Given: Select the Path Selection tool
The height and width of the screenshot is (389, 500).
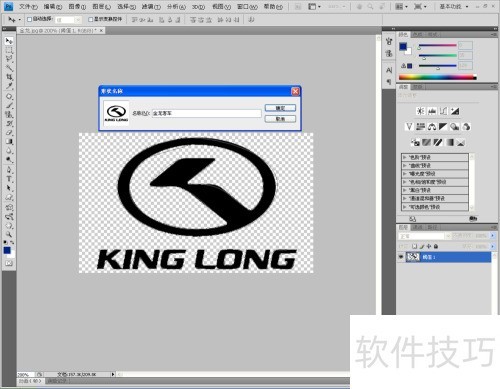Looking at the screenshot, I should [x=9, y=188].
